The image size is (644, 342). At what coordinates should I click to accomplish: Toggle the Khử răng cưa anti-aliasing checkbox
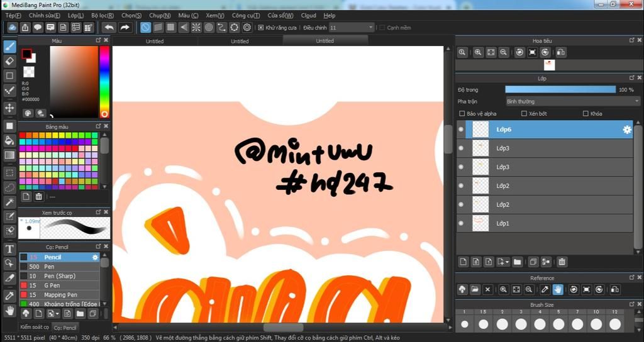point(261,28)
